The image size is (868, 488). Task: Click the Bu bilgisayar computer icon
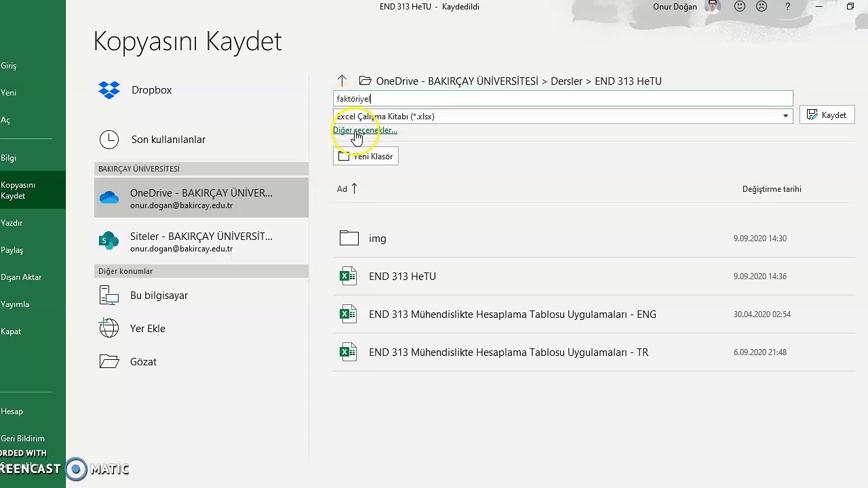(x=109, y=296)
